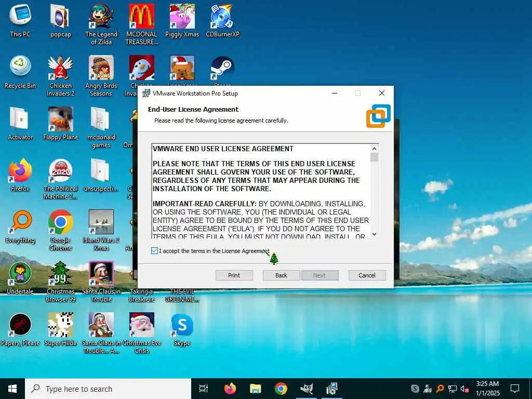Open the Action Center notifications
The width and height of the screenshot is (532, 399).
click(515, 389)
